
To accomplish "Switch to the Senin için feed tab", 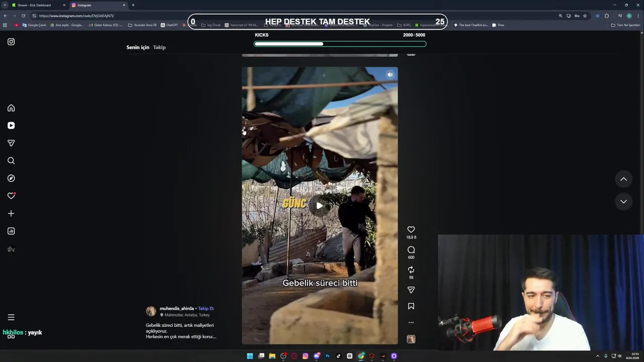I will [x=138, y=47].
